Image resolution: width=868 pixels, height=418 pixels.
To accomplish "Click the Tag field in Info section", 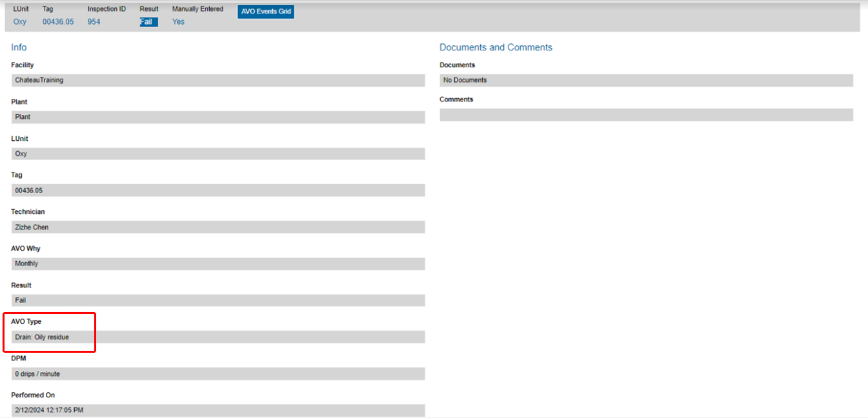I will [x=218, y=191].
